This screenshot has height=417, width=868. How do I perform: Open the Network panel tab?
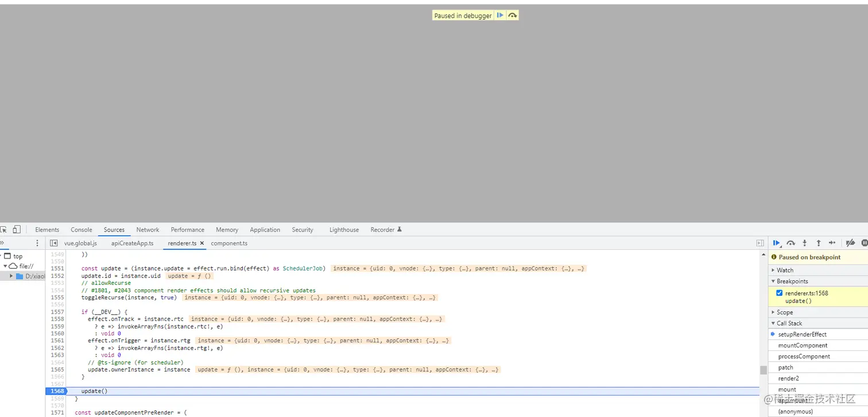(x=148, y=230)
